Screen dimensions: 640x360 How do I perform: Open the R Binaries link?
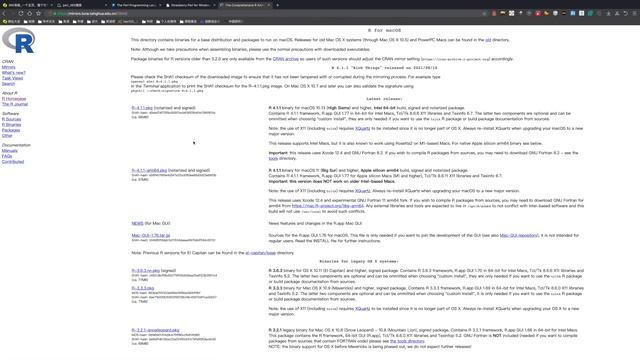(x=11, y=124)
